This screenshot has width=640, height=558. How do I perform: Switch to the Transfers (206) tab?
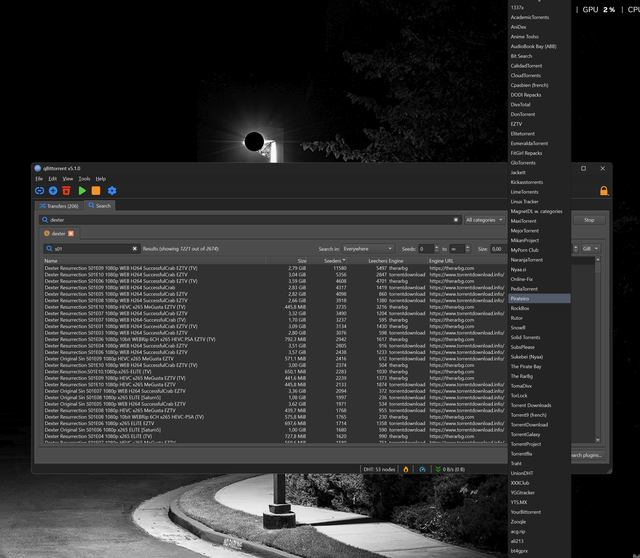click(x=59, y=206)
